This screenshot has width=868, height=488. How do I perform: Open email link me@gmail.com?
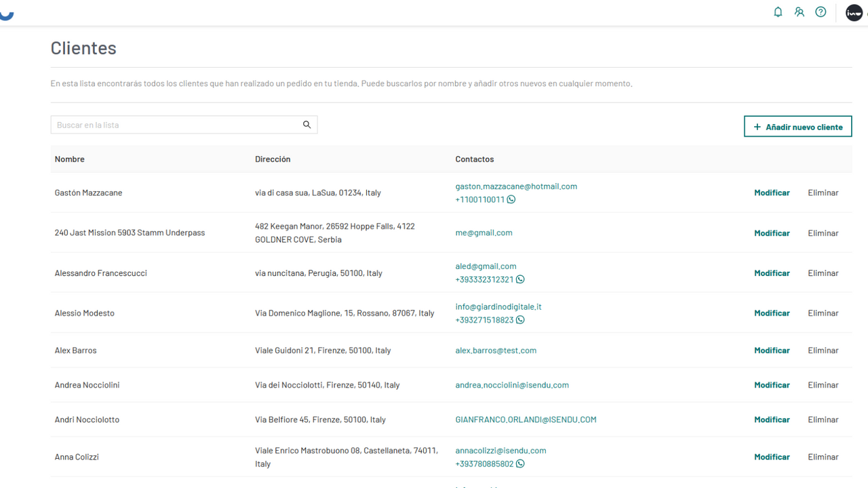click(484, 232)
